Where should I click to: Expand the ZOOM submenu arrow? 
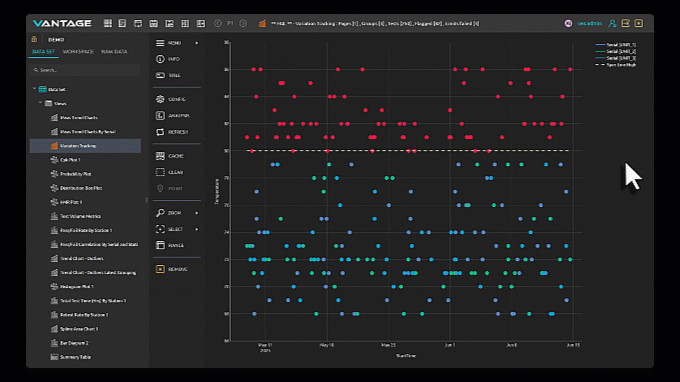tap(197, 213)
